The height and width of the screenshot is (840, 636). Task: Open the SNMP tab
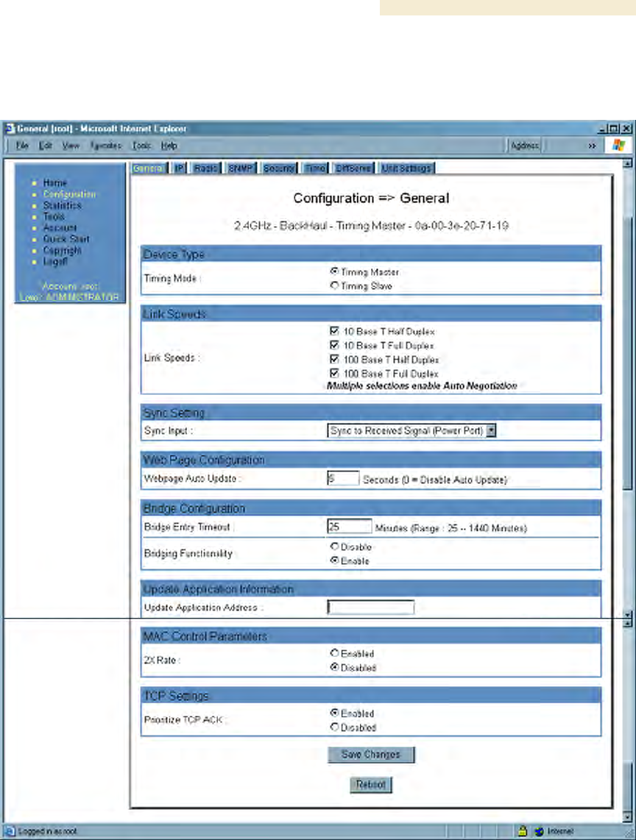pos(241,168)
